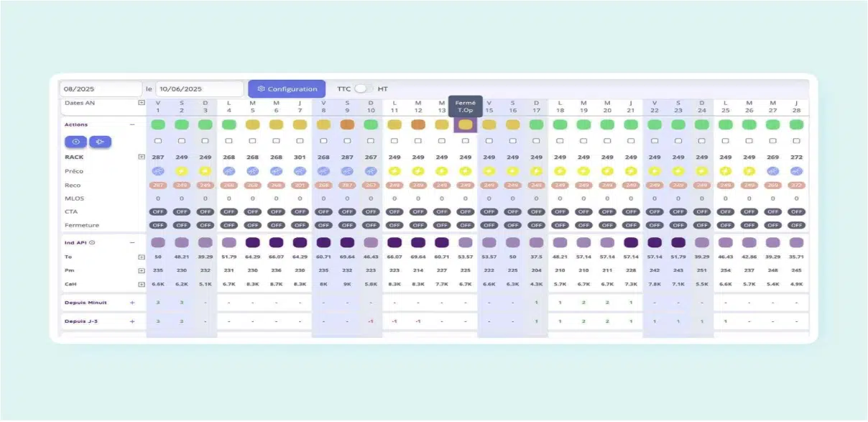Click the yellow Préco lightning icon for day 2
The image size is (868, 422).
tap(182, 171)
